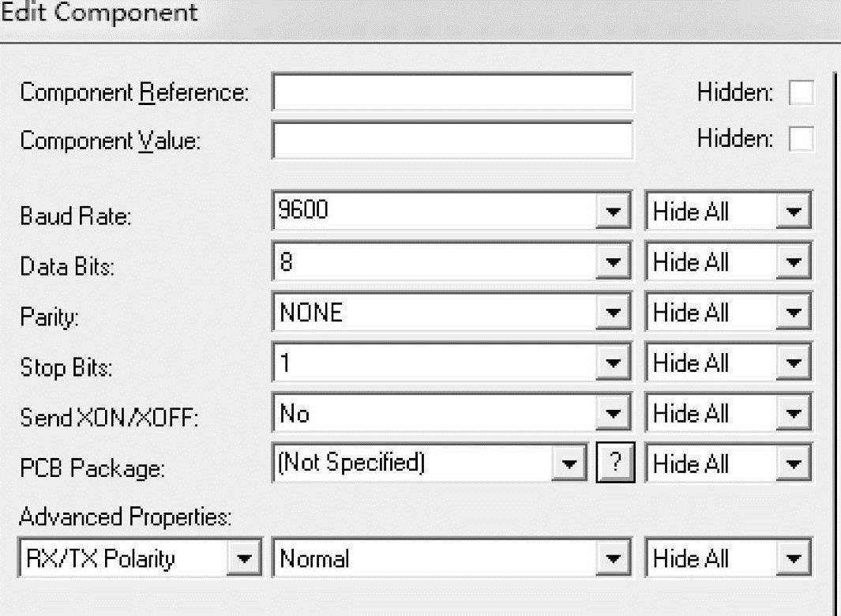Viewport: 841px width, 616px height.
Task: Toggle Hidden checkbox for Component Reference
Action: (x=802, y=93)
